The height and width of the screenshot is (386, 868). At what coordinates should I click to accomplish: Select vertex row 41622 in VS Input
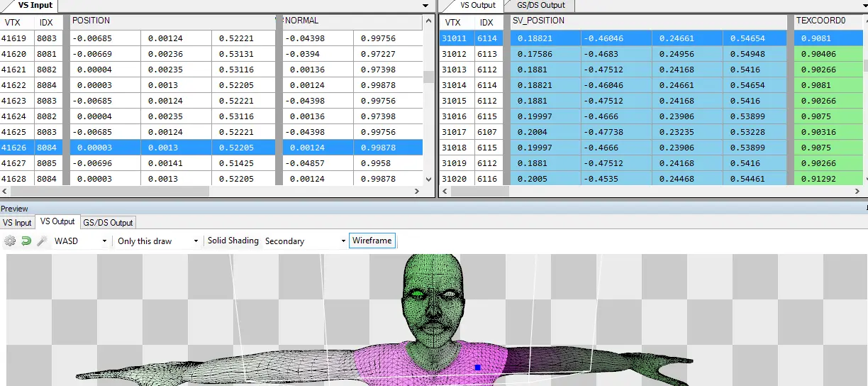(14, 85)
